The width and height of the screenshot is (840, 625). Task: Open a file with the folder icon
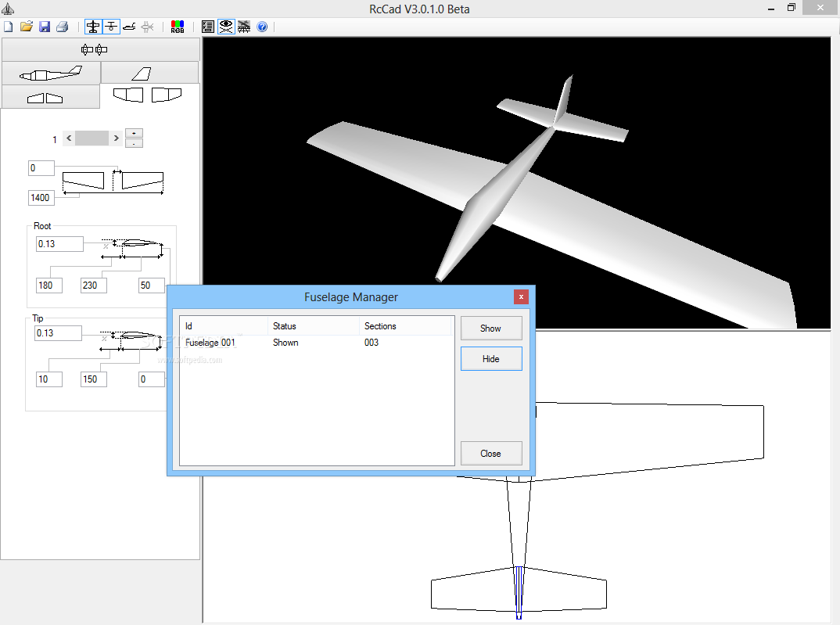27,27
